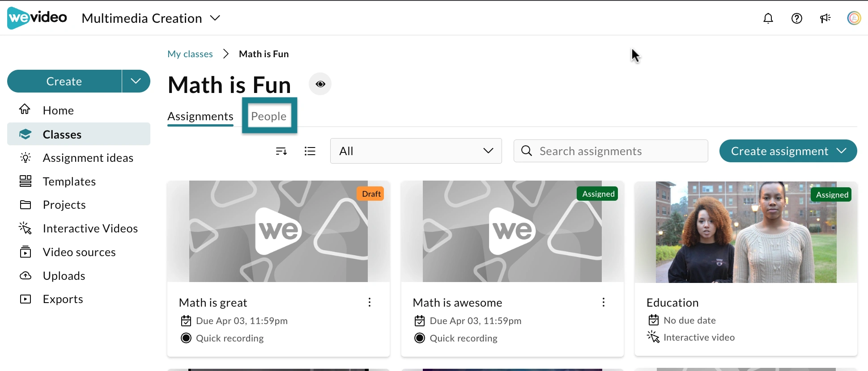Image resolution: width=868 pixels, height=371 pixels.
Task: Open more options for Math is awesome
Action: click(x=604, y=303)
